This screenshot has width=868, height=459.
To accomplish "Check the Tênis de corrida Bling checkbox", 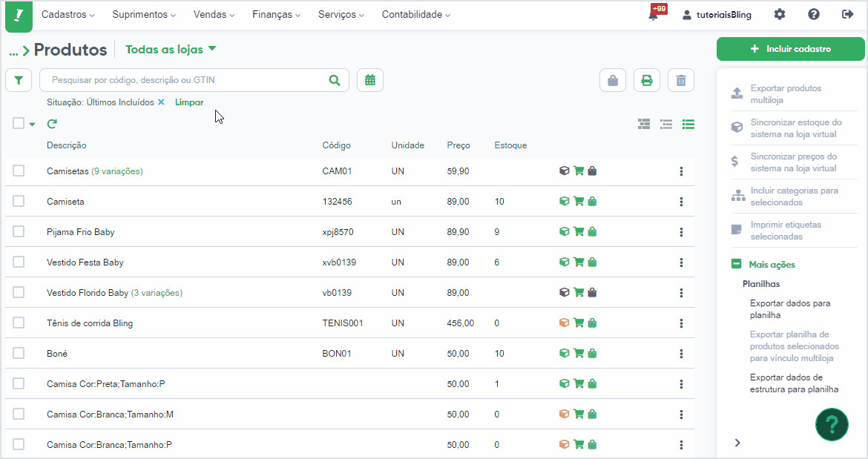I will 19,323.
